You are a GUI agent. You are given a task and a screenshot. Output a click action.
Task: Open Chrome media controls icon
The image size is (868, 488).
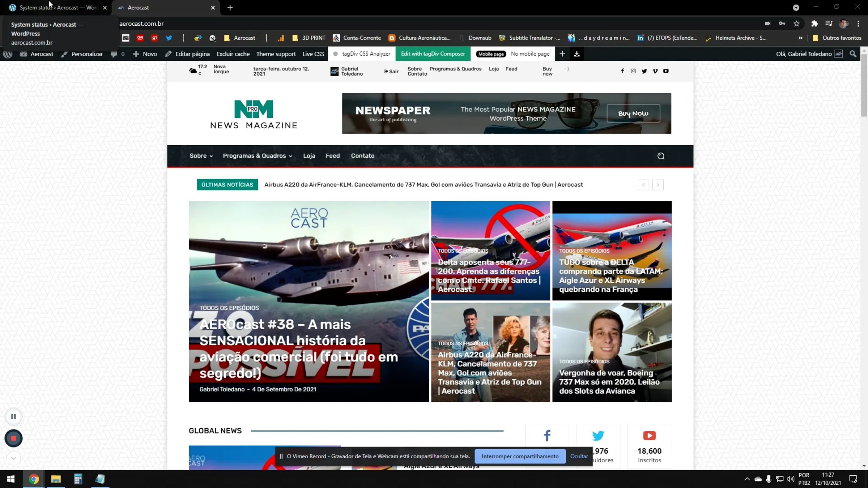click(x=829, y=23)
